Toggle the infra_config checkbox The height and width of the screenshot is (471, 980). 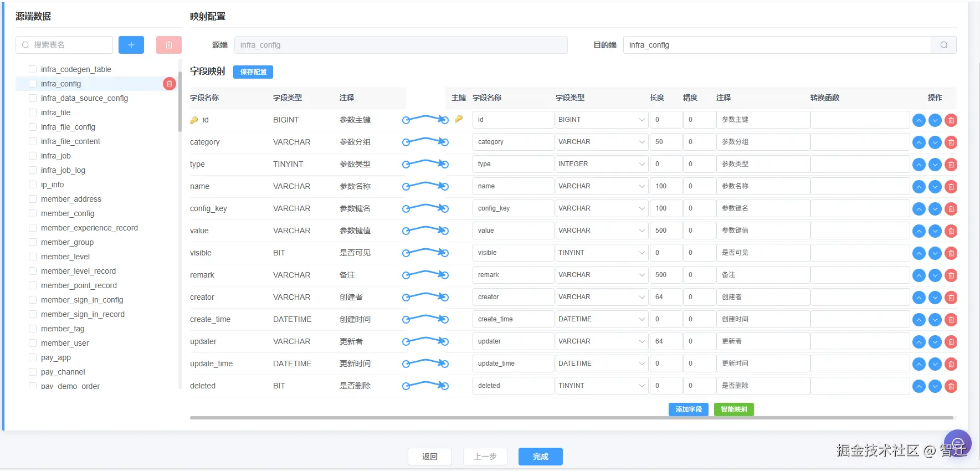(x=33, y=84)
